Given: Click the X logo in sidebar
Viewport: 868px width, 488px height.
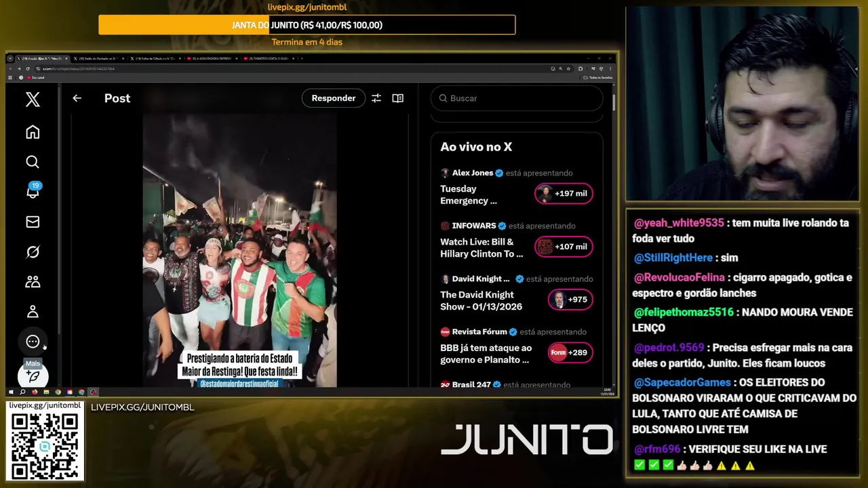Looking at the screenshot, I should (33, 100).
